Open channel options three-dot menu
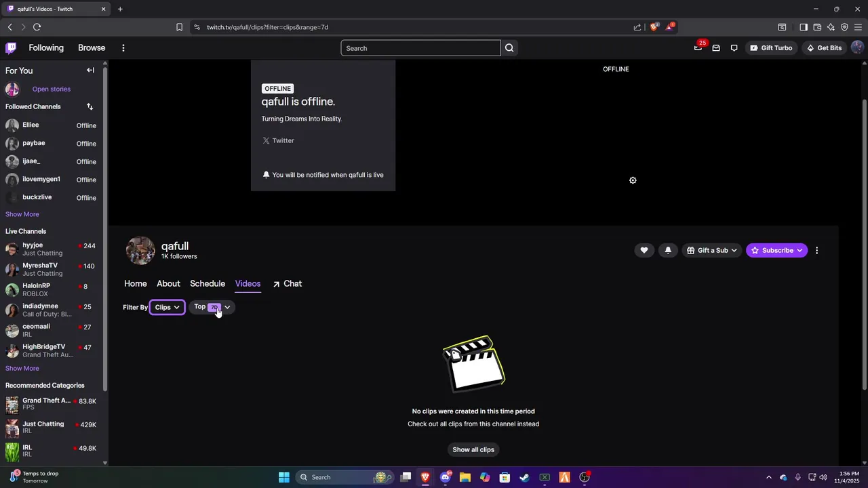This screenshot has width=868, height=488. (x=816, y=250)
